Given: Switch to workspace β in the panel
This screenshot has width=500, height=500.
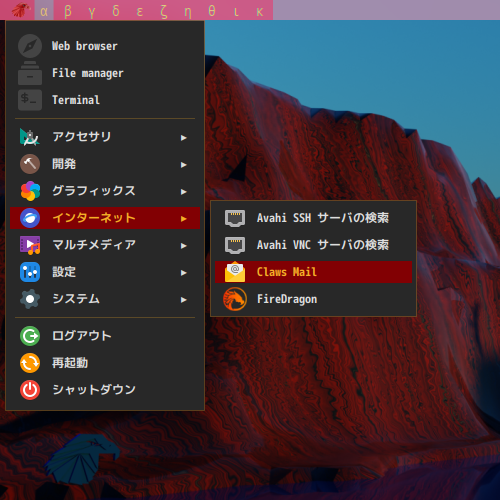Looking at the screenshot, I should [68, 11].
